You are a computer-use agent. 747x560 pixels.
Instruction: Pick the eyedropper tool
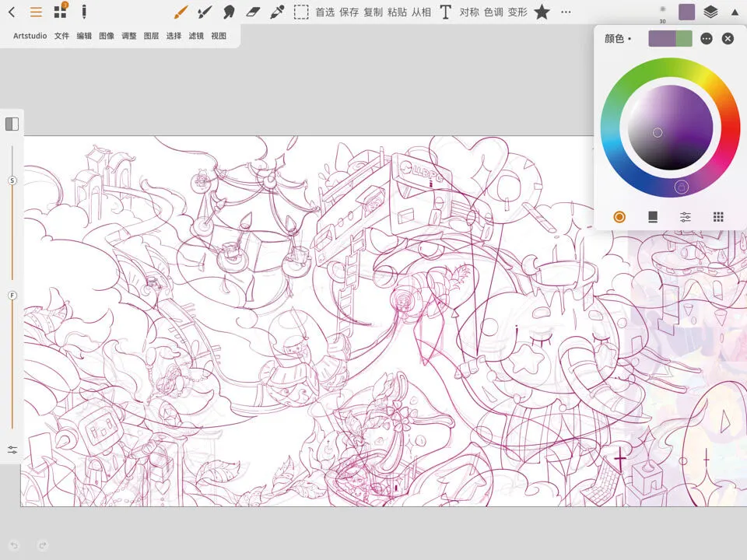tap(276, 12)
